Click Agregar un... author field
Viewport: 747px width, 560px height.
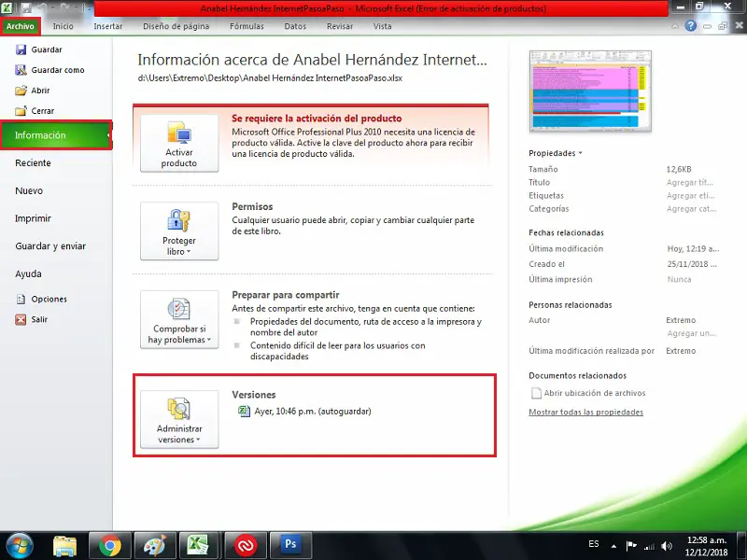coord(691,333)
